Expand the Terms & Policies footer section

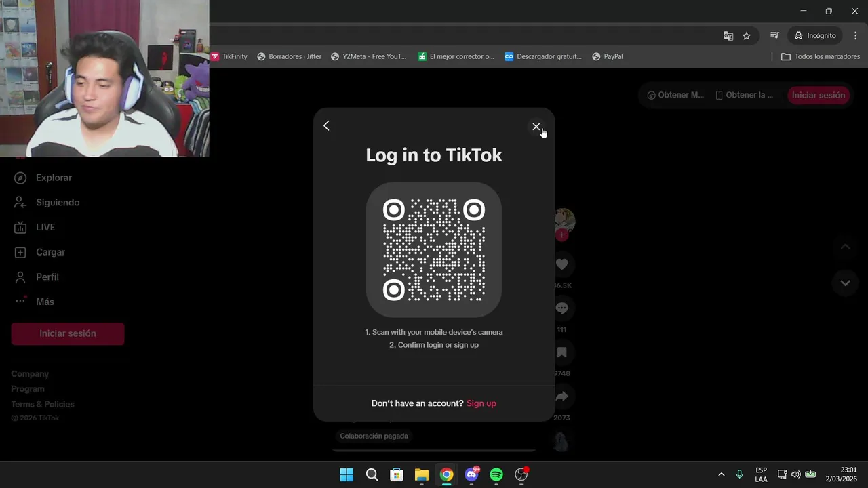coord(43,404)
